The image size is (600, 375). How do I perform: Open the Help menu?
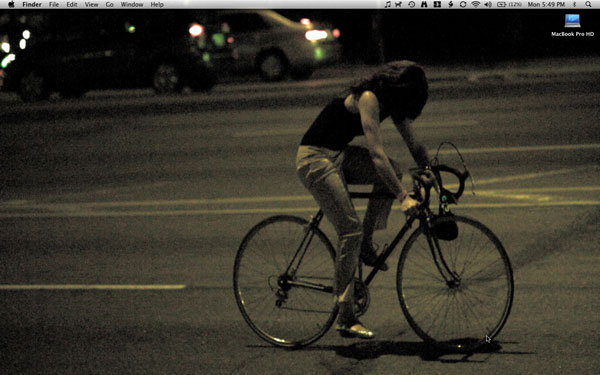pos(157,5)
